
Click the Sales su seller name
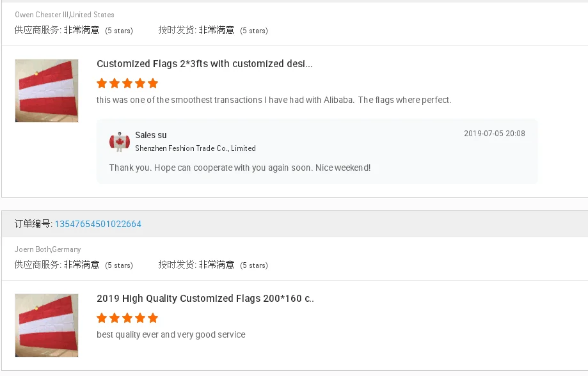(151, 135)
